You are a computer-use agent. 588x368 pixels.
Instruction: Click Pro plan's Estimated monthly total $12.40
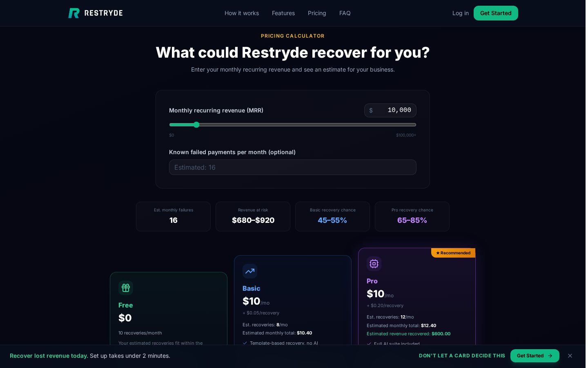tap(401, 325)
